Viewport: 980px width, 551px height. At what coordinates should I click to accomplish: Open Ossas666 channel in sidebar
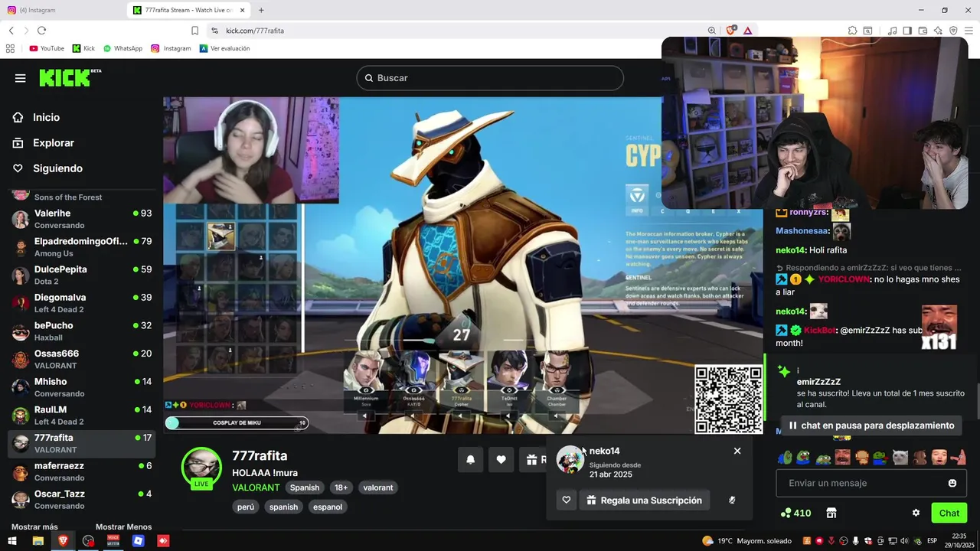pyautogui.click(x=81, y=360)
